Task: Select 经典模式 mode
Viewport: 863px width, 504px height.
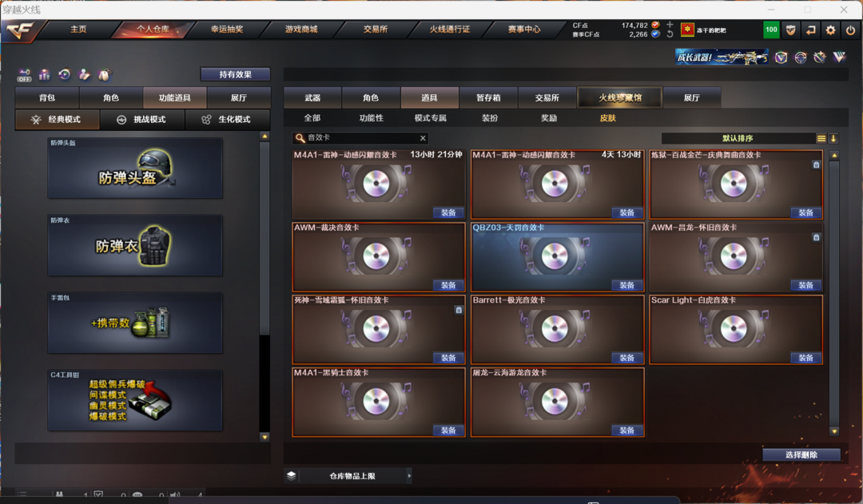Action: point(58,119)
